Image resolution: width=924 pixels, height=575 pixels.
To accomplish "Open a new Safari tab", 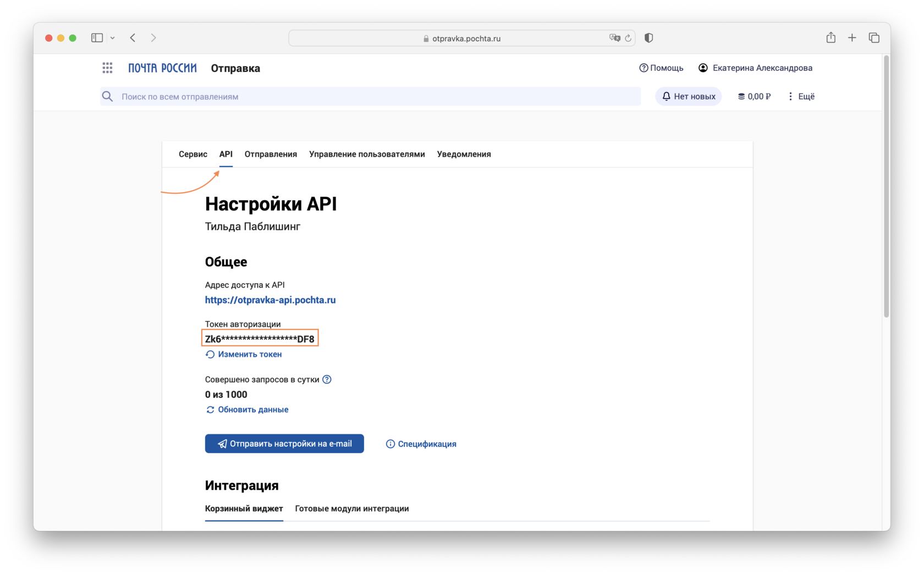I will pos(852,37).
